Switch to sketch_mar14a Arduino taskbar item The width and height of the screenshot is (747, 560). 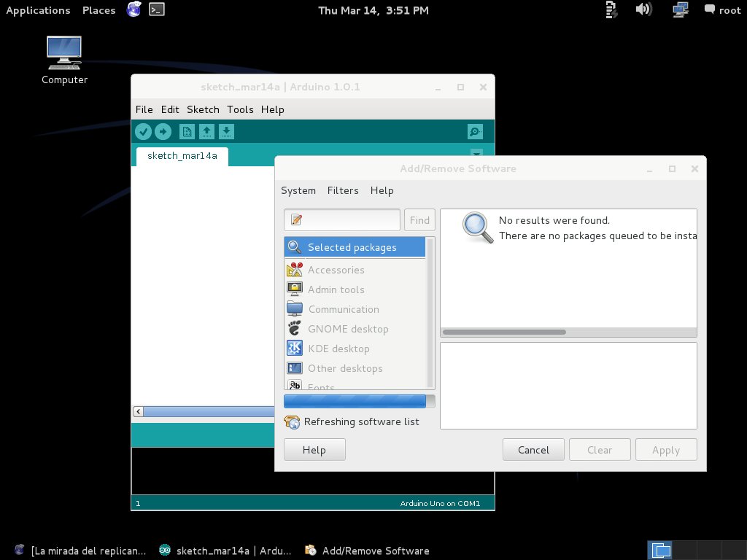tap(226, 551)
